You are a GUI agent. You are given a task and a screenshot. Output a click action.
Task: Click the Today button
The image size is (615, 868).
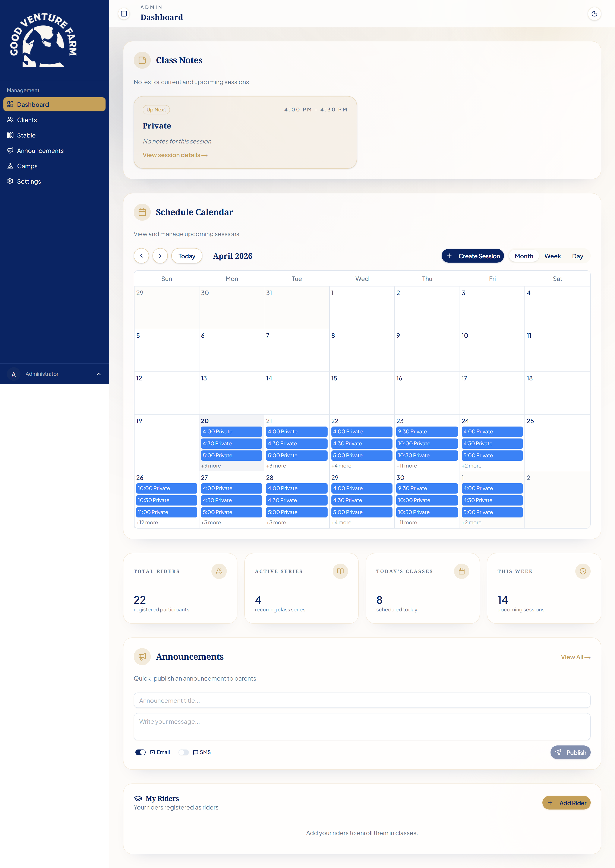[187, 256]
